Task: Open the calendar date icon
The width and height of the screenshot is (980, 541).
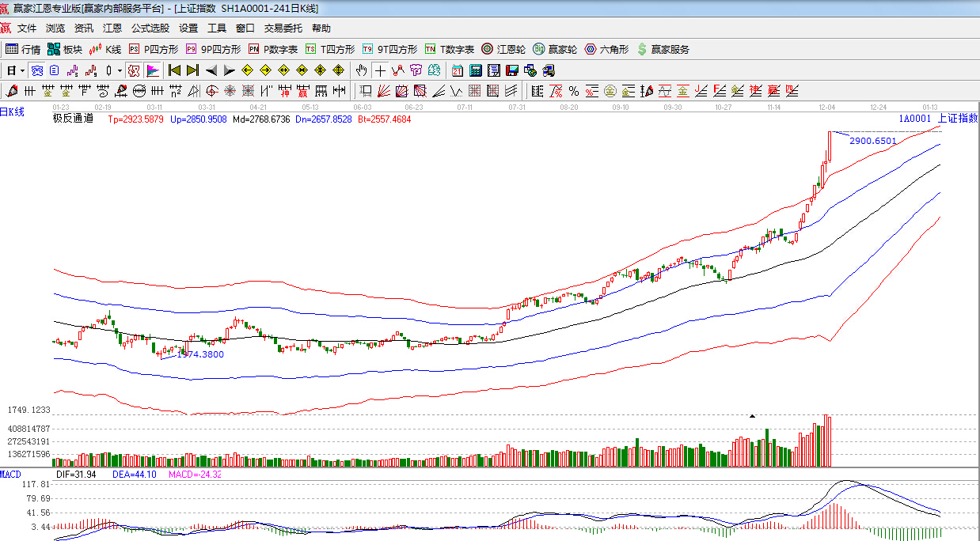Action: click(x=458, y=70)
